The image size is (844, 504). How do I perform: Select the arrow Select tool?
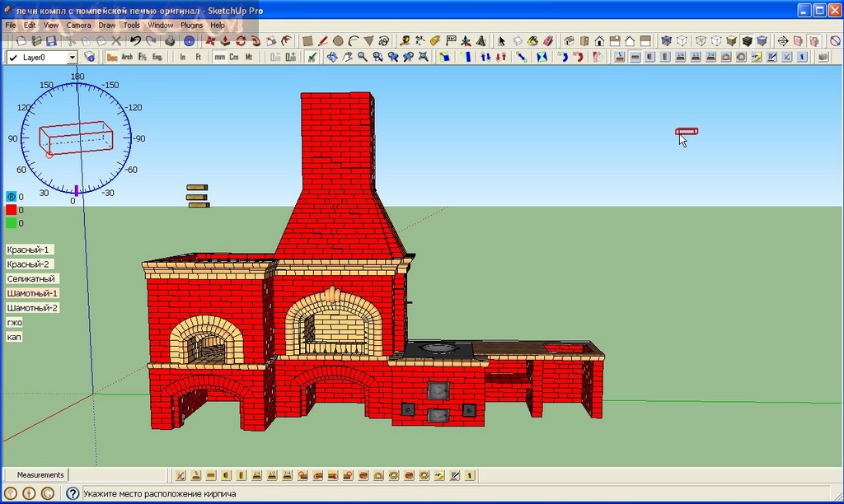(501, 40)
